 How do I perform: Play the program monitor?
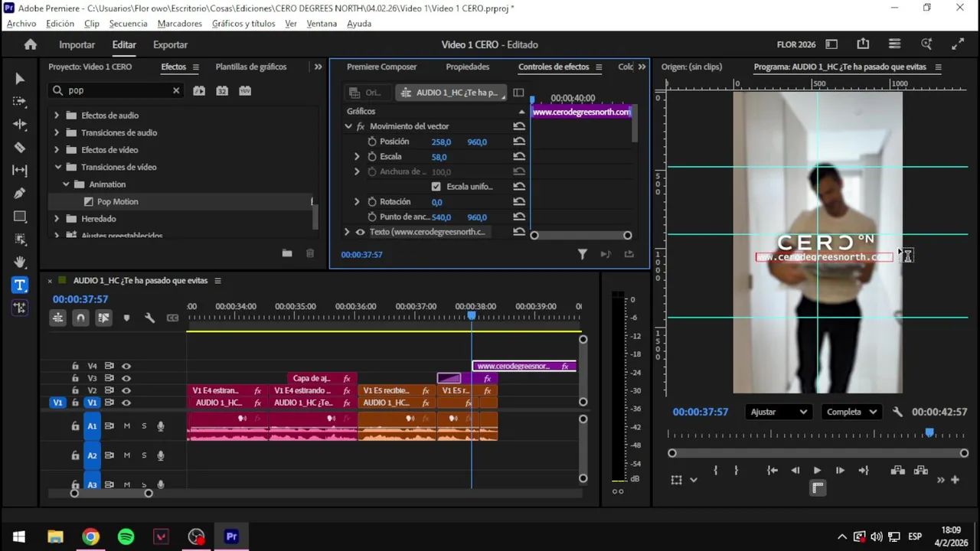coord(817,471)
